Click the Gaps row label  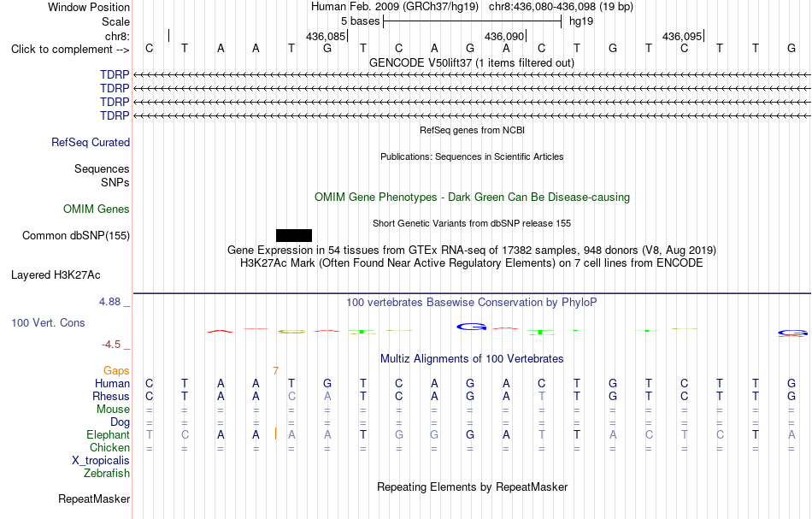coord(116,371)
